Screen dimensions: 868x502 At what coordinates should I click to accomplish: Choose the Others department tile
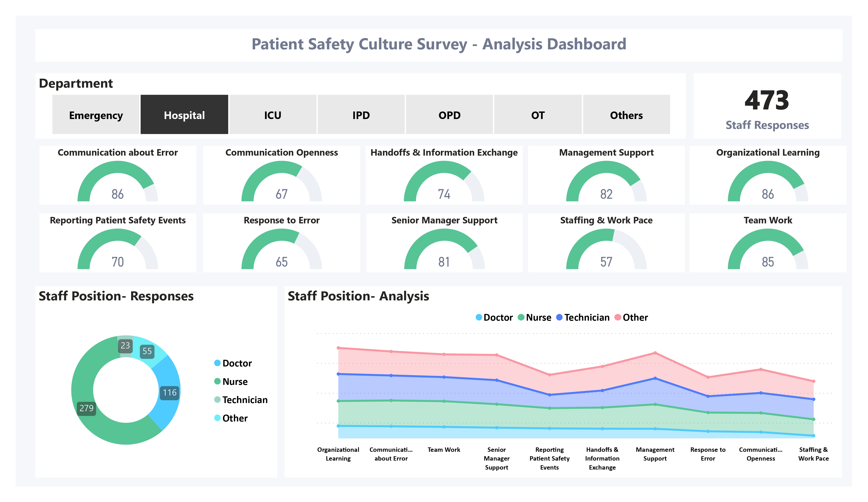coord(626,115)
